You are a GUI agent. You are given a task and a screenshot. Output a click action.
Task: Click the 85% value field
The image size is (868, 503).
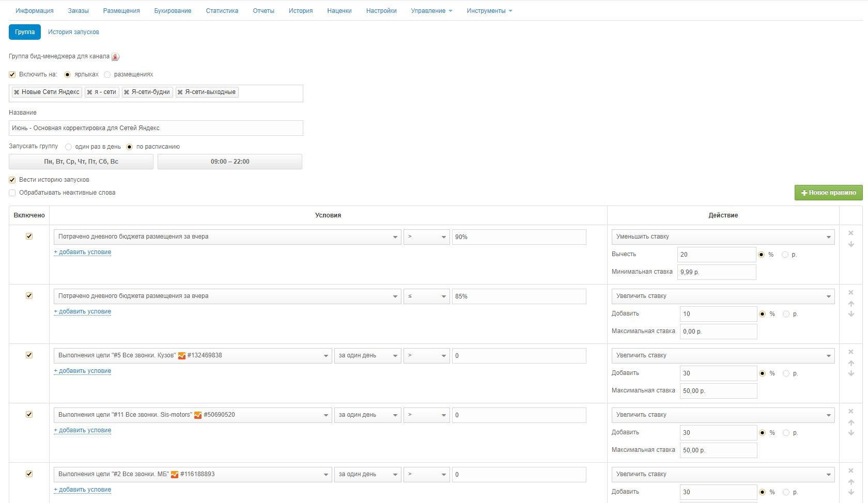519,296
